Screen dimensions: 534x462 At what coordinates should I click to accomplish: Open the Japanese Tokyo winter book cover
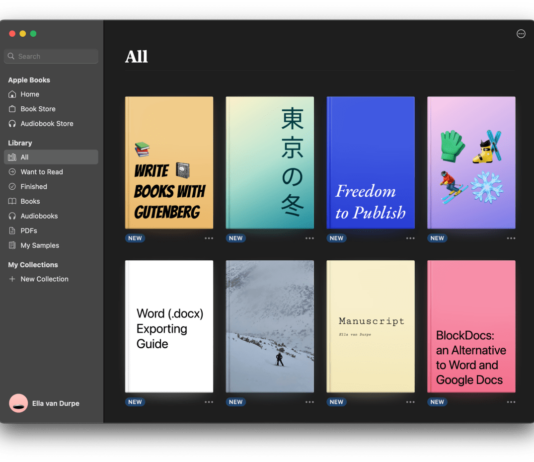pos(270,163)
